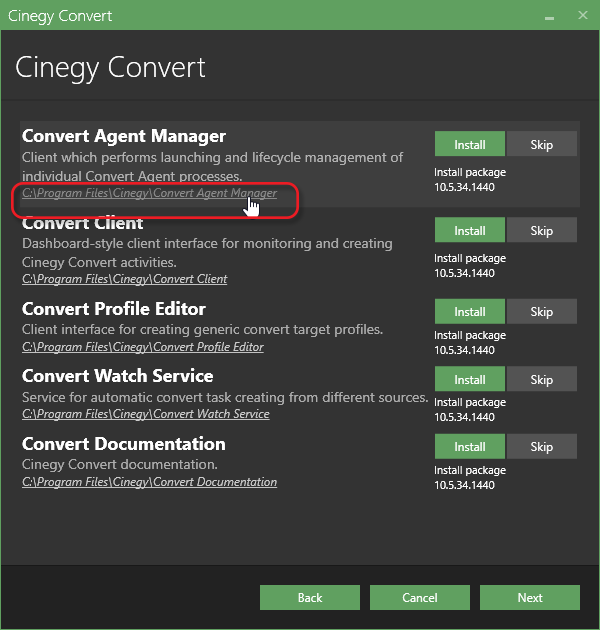Close the Cinegy Convert installer window
Viewport: 600px width, 630px height.
click(x=582, y=15)
